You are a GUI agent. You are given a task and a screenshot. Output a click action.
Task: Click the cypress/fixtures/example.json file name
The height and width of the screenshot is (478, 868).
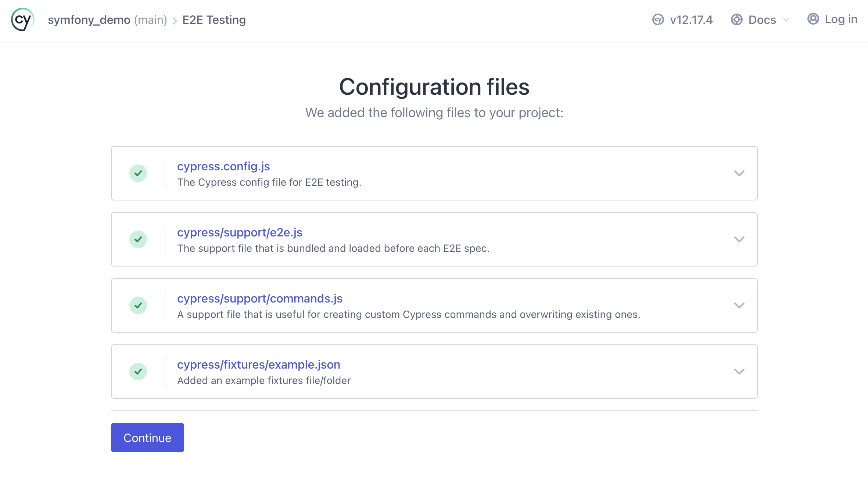point(258,365)
